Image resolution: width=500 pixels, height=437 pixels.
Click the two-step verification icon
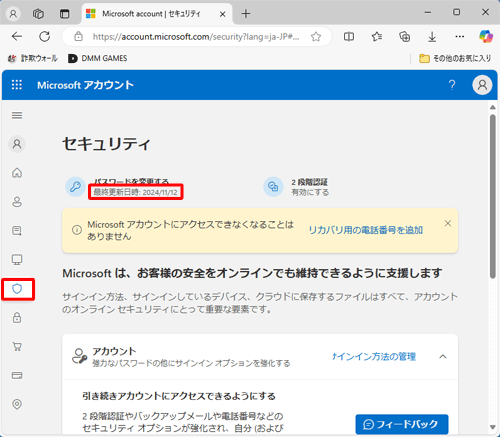coord(273,187)
